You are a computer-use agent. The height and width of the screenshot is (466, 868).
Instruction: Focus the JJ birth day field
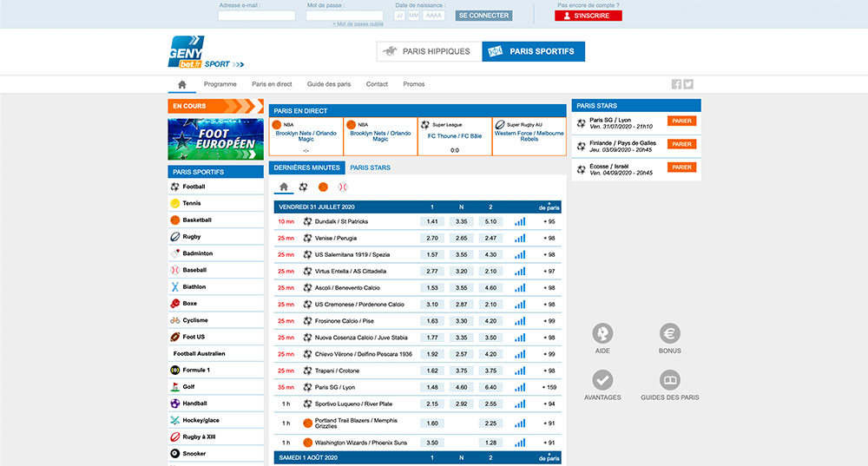[x=399, y=16]
